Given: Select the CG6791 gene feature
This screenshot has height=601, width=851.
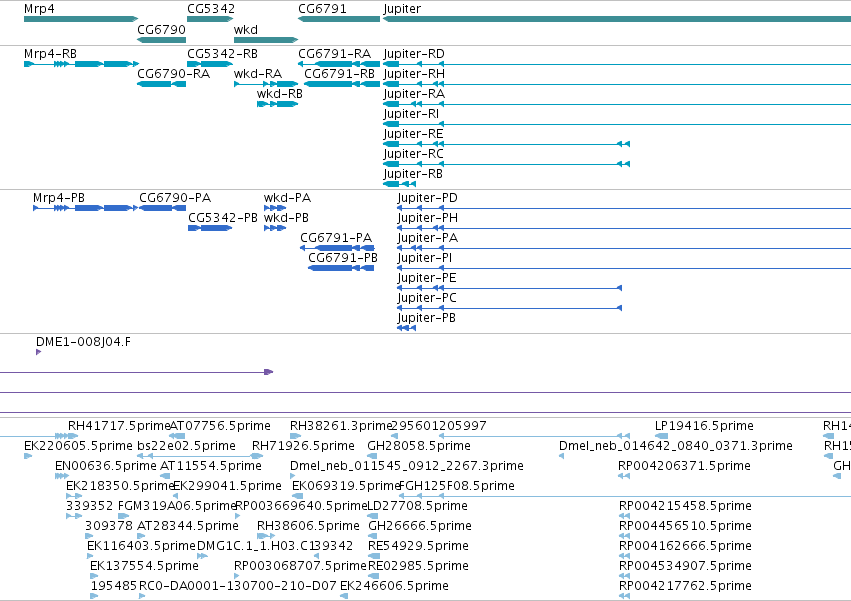Looking at the screenshot, I should point(339,19).
